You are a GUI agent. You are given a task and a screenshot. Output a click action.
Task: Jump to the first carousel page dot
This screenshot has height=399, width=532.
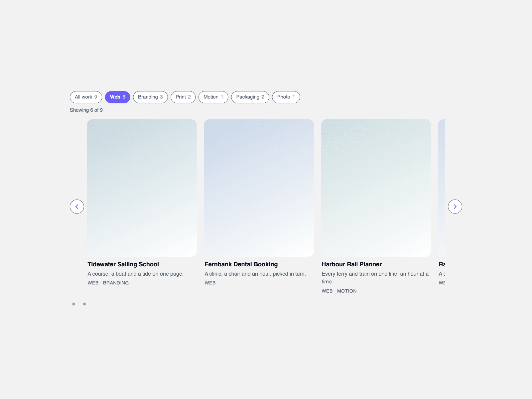[74, 304]
